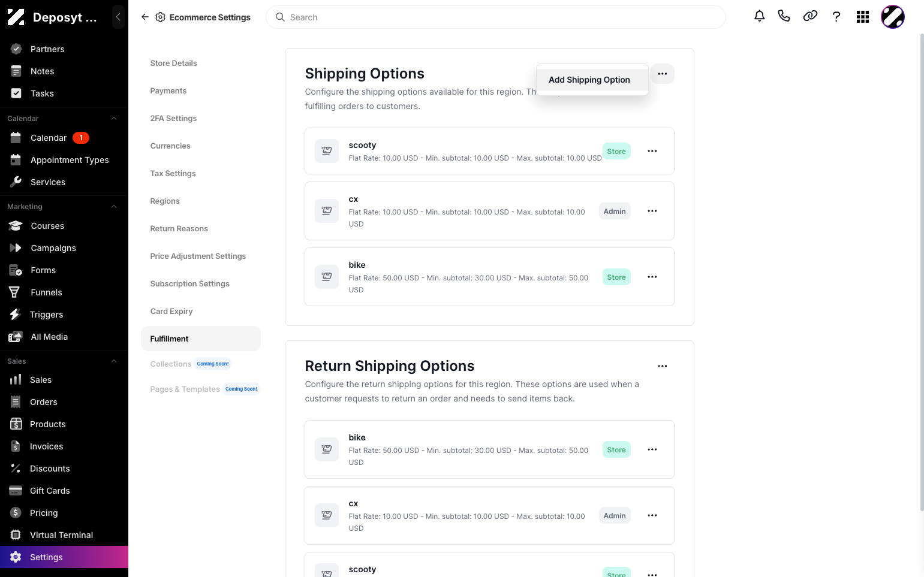The image size is (924, 577).
Task: Click the phone call icon
Action: coord(784,16)
